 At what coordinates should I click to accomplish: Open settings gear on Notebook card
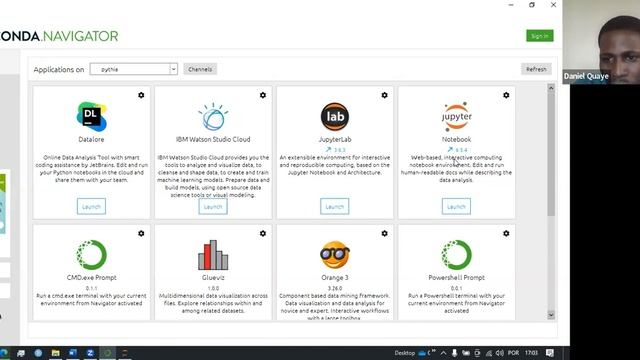click(x=506, y=95)
